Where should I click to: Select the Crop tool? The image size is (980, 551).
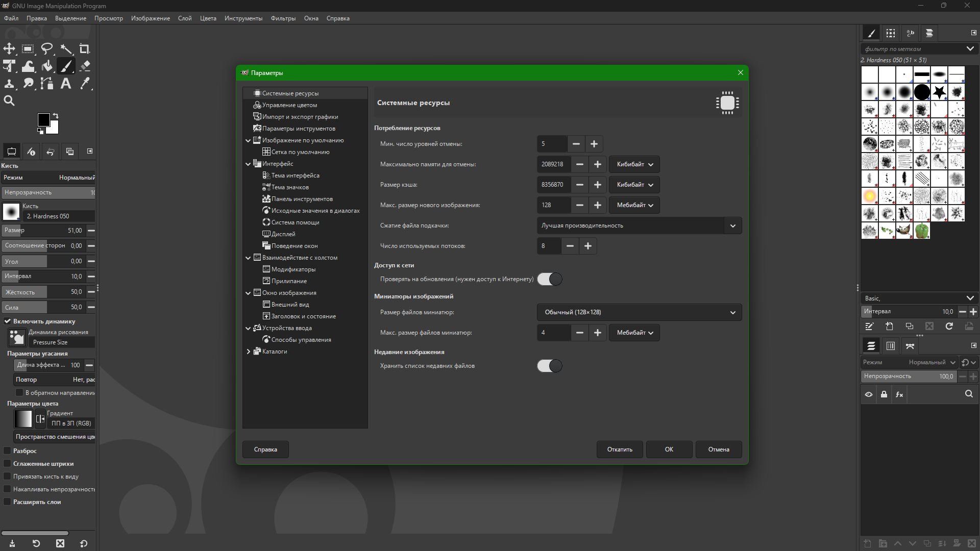click(x=85, y=49)
